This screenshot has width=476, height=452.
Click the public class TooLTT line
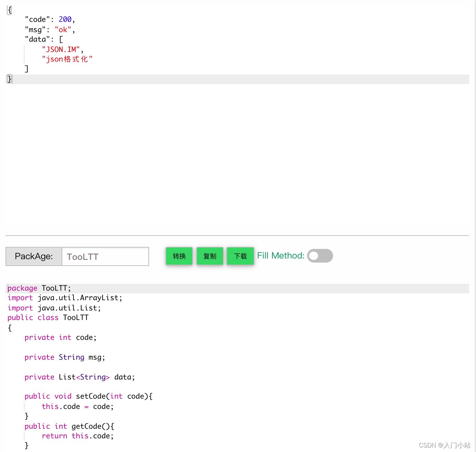pos(48,318)
